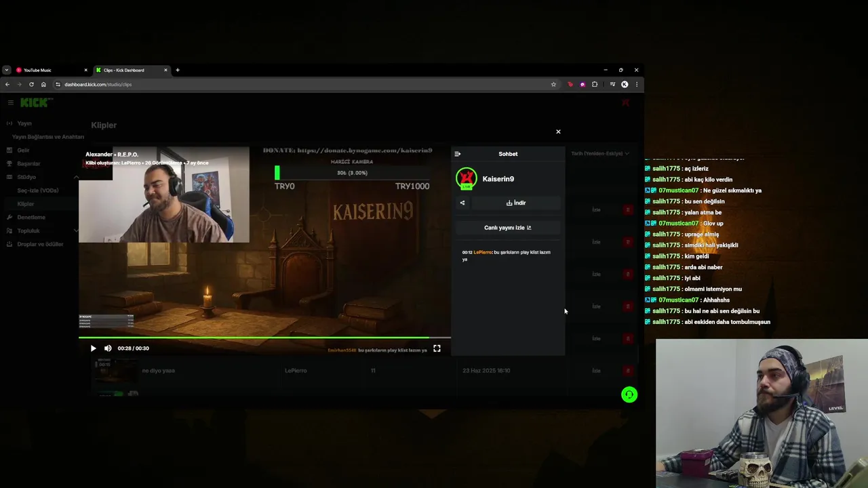Open the green support chat bubble
868x488 pixels.
click(x=629, y=394)
